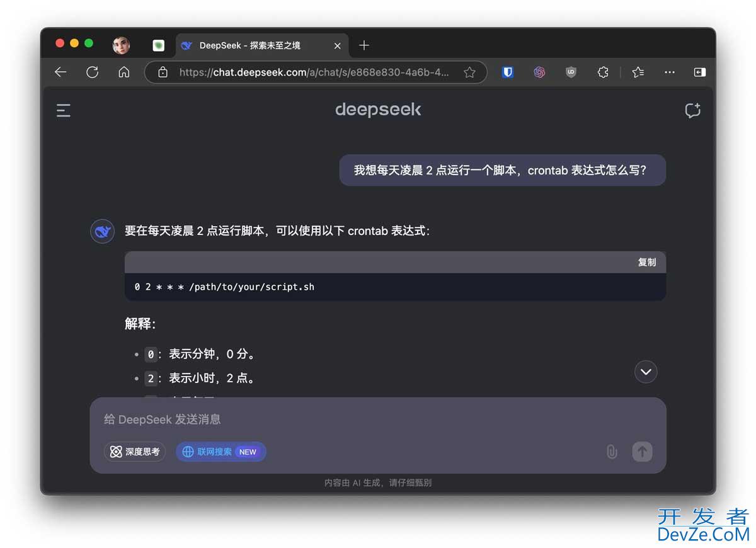The image size is (756, 548).
Task: Click the 内容由 AI 生成 disclaimer text
Action: 378,483
